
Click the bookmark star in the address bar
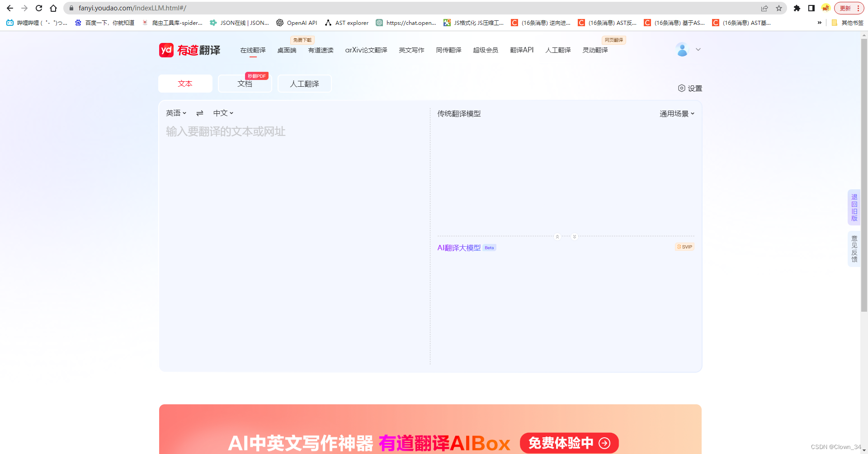pos(779,8)
